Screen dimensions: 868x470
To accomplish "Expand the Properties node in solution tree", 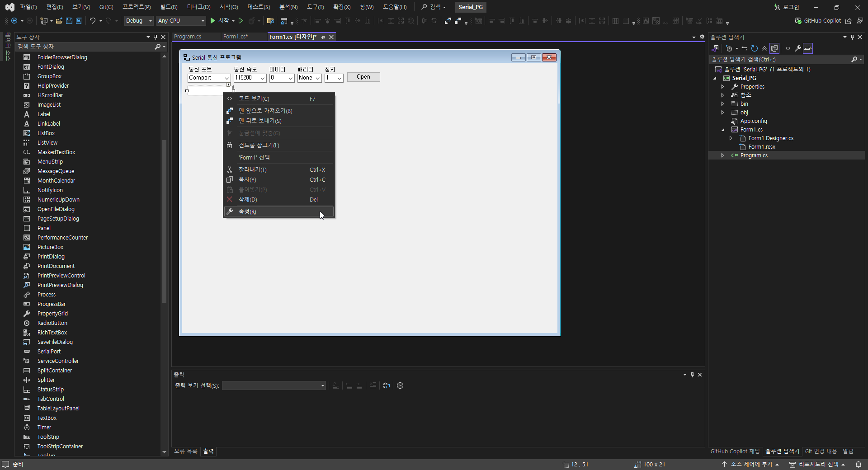I will (723, 87).
